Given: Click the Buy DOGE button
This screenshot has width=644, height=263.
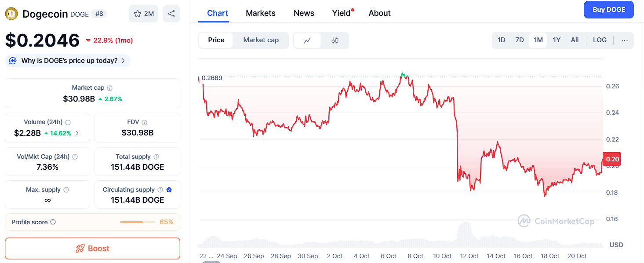Looking at the screenshot, I should pyautogui.click(x=608, y=10).
